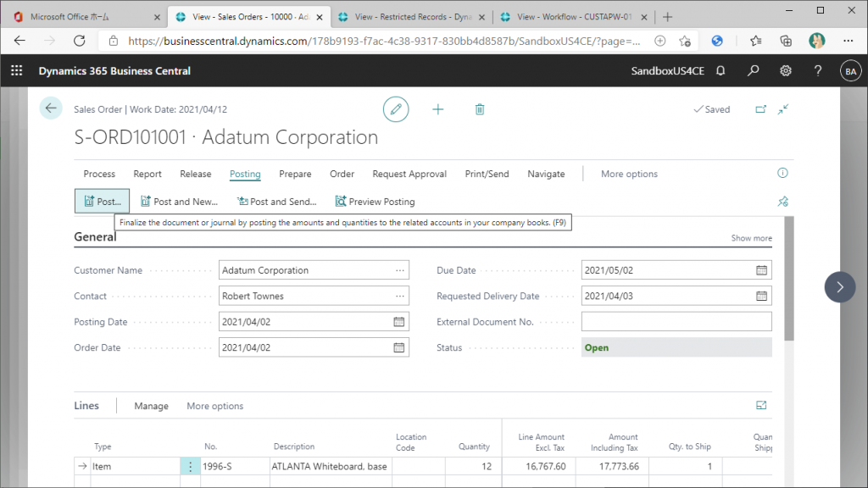This screenshot has height=488, width=868.
Task: Open the Order menu
Action: click(x=342, y=174)
